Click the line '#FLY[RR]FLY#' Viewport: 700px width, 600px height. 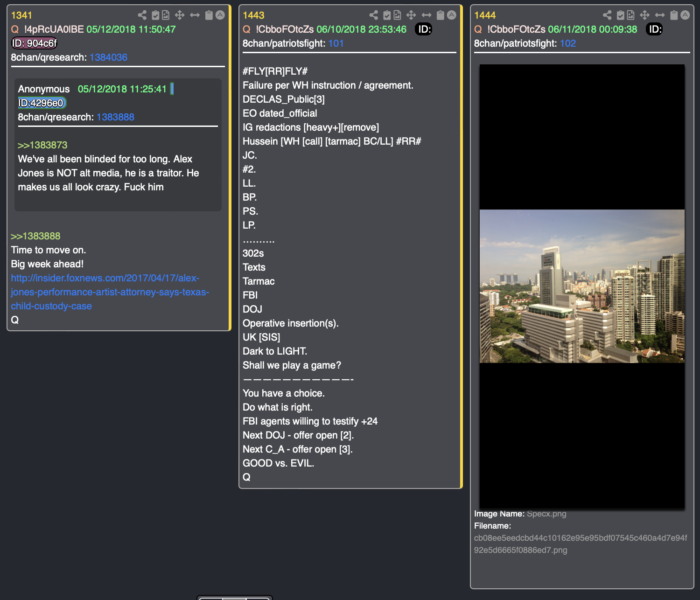pos(275,71)
